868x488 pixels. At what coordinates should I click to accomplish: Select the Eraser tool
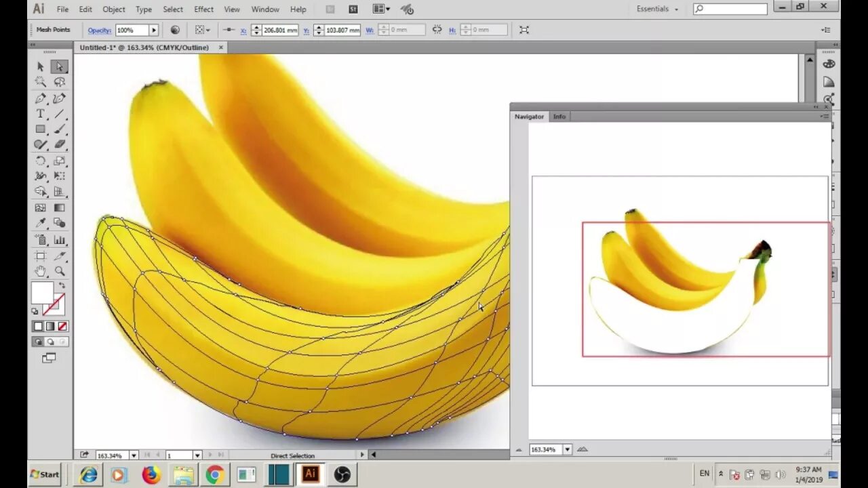[60, 144]
